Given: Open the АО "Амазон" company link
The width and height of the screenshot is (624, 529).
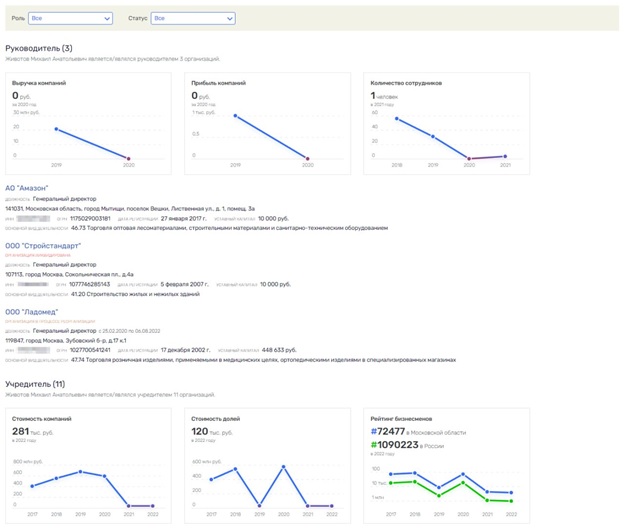Looking at the screenshot, I should tap(26, 188).
